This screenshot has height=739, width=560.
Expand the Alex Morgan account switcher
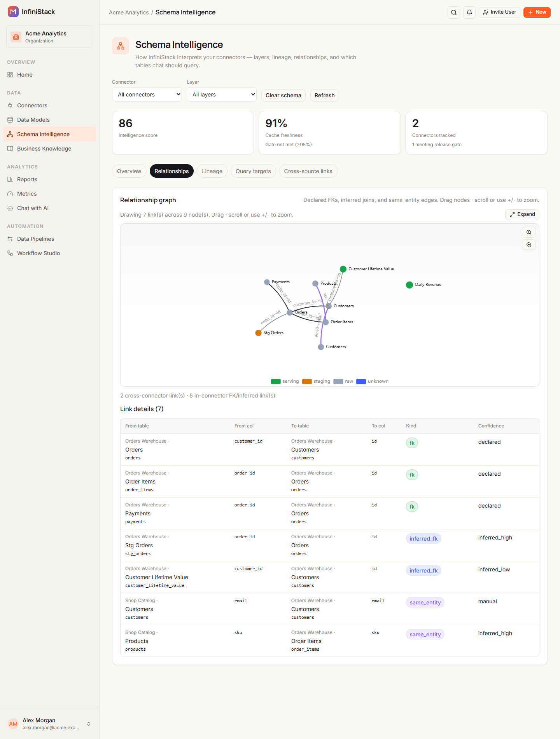pos(89,724)
